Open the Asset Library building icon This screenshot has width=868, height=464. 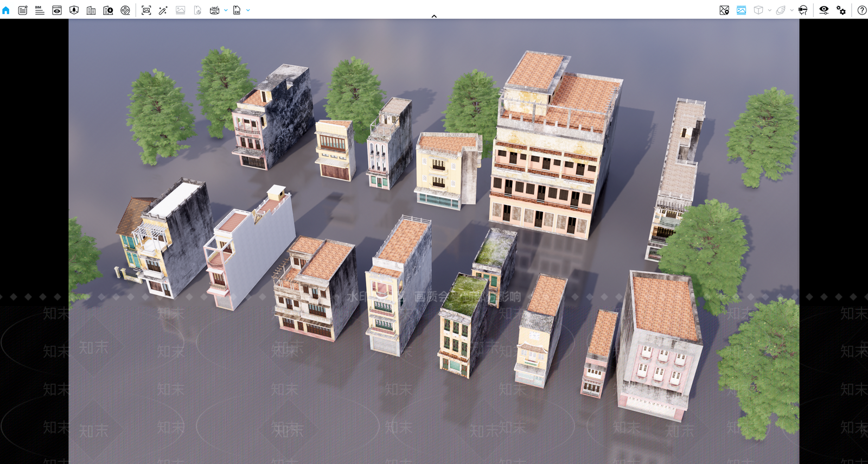91,10
